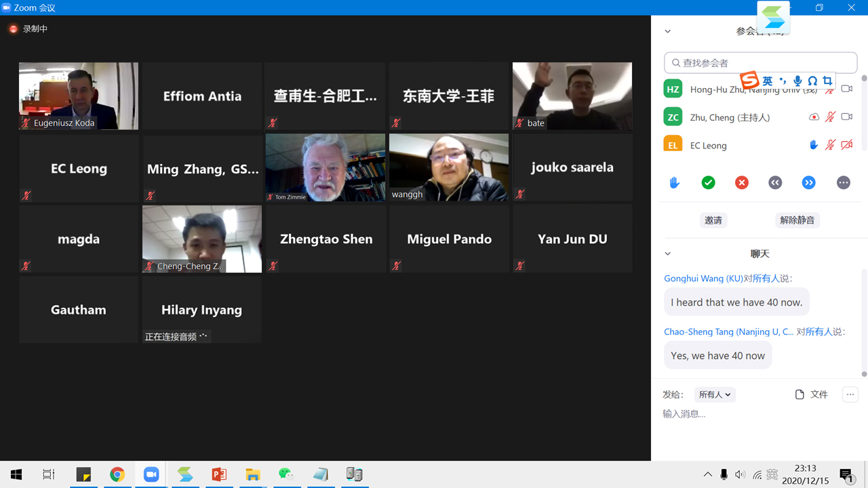The image size is (868, 488).
Task: Click the green yes checkmark reaction
Action: click(x=708, y=183)
